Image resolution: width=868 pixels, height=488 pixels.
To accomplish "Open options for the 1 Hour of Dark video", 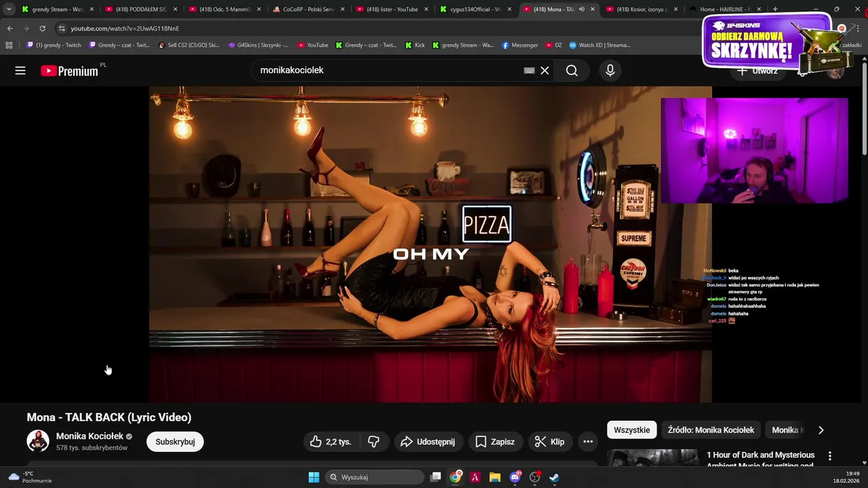I will click(x=829, y=456).
